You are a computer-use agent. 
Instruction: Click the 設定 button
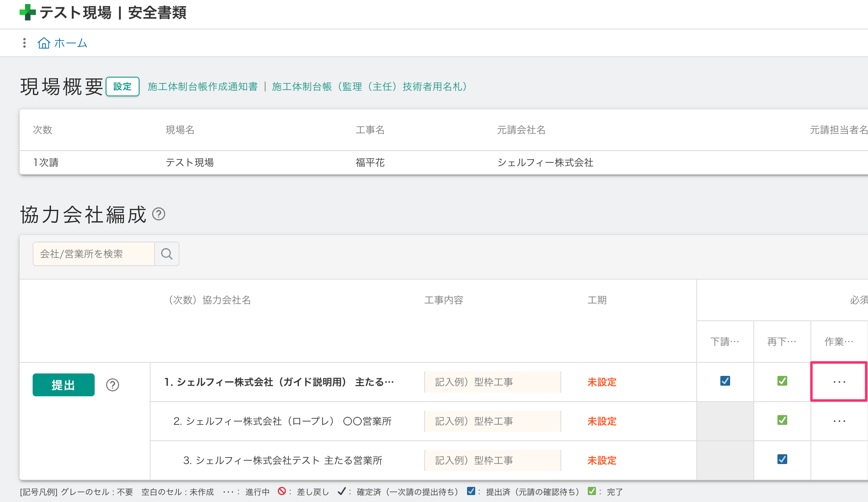[122, 87]
